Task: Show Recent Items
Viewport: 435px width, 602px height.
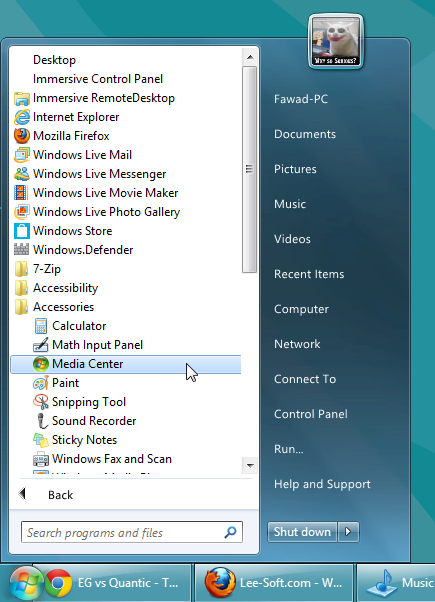Action: point(309,274)
